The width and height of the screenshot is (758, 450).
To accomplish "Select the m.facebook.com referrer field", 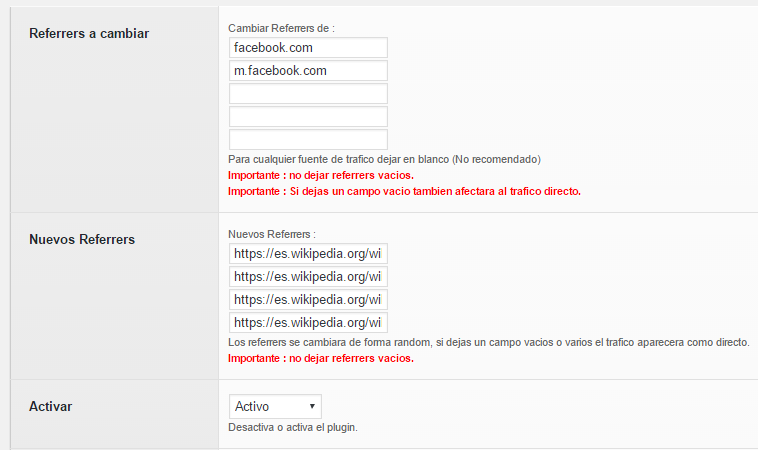I will pos(308,71).
